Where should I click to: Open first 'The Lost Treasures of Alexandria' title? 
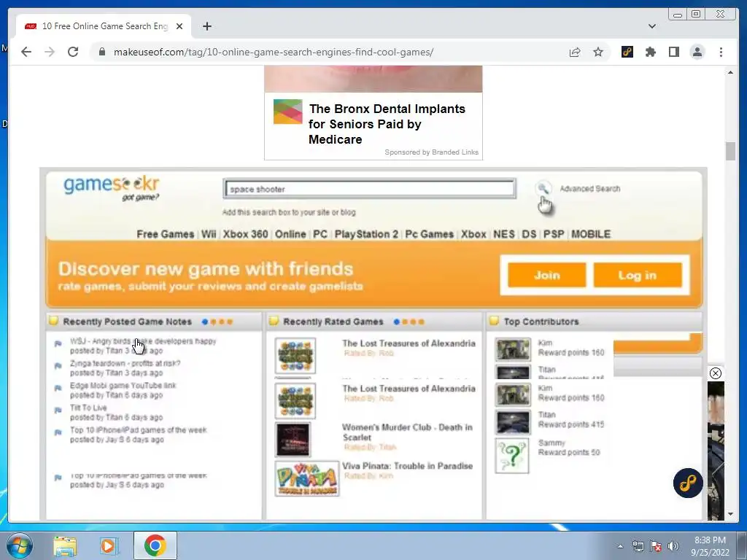click(409, 343)
